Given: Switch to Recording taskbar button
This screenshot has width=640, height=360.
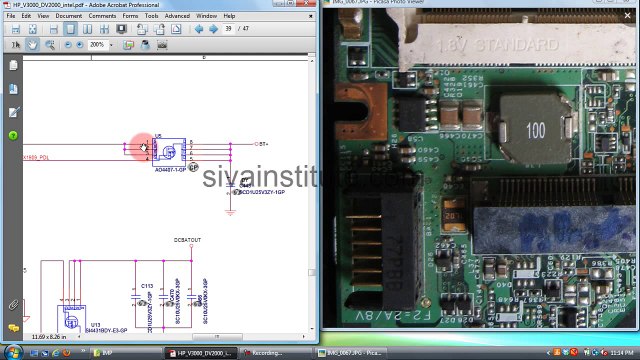Looking at the screenshot, I should click(x=278, y=353).
